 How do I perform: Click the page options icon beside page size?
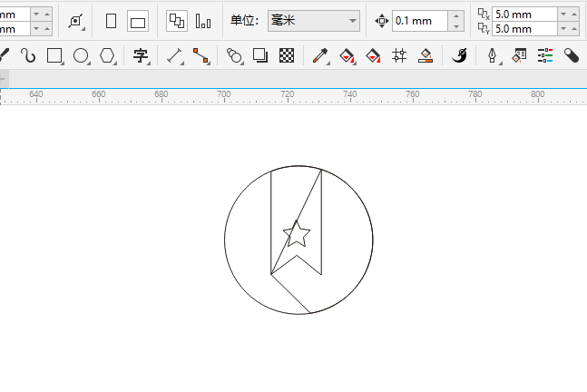coord(76,22)
